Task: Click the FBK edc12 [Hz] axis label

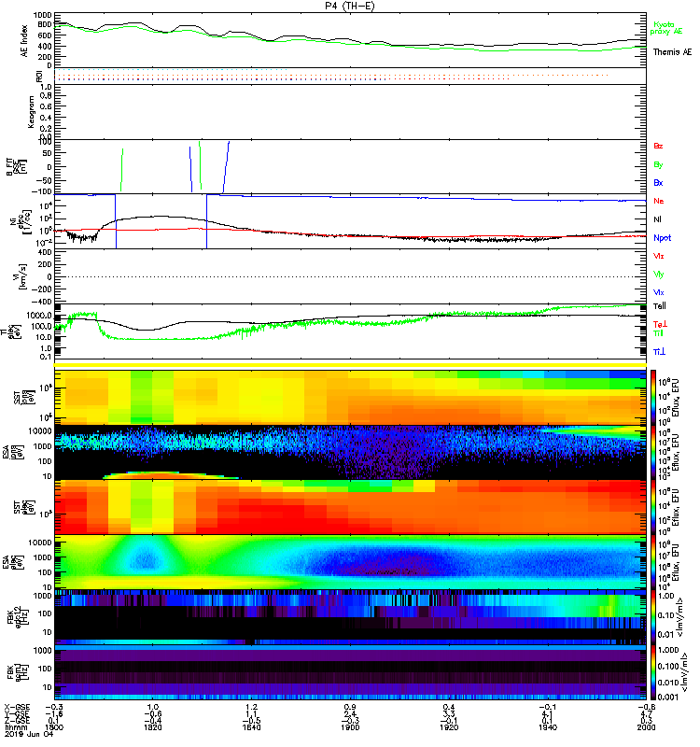Action: coord(16,617)
